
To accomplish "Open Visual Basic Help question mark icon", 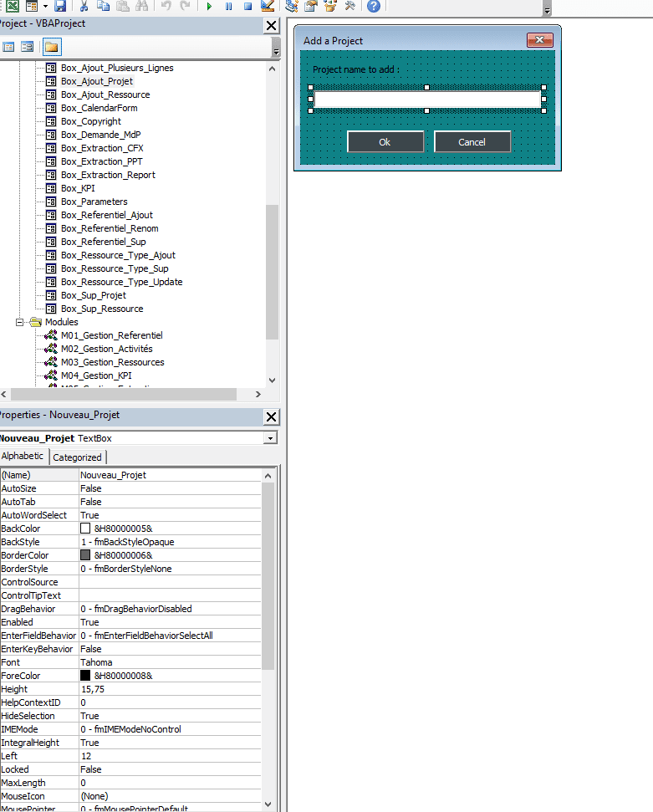I will (374, 6).
